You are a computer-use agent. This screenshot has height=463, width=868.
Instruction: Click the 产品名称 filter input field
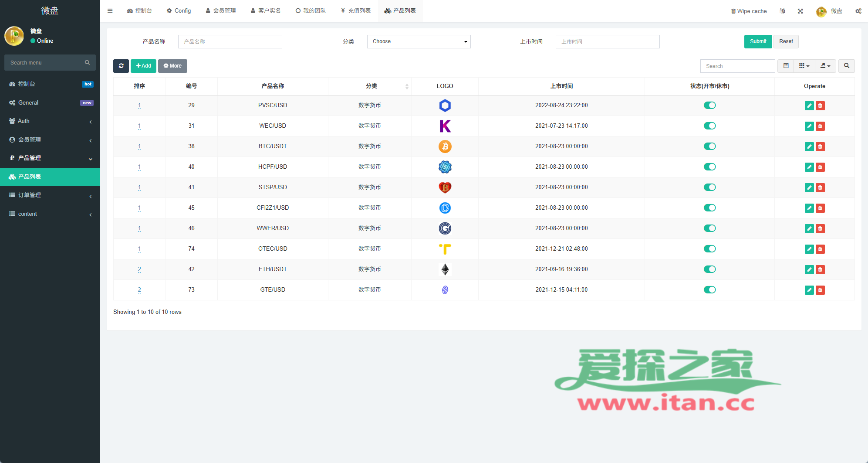click(x=230, y=41)
